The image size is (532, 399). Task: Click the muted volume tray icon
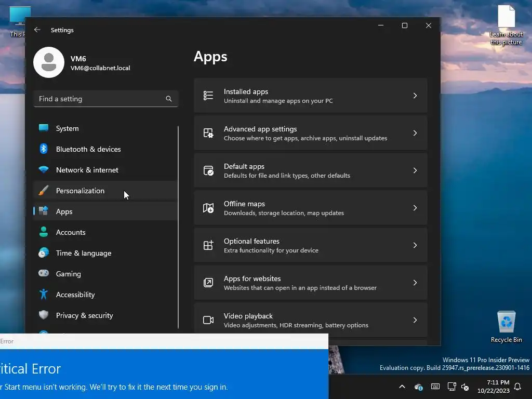tap(465, 387)
